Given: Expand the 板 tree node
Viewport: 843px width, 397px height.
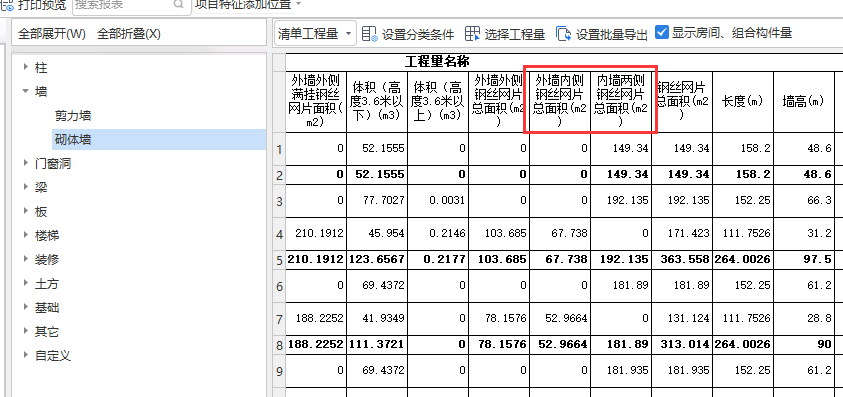Looking at the screenshot, I should (x=25, y=211).
